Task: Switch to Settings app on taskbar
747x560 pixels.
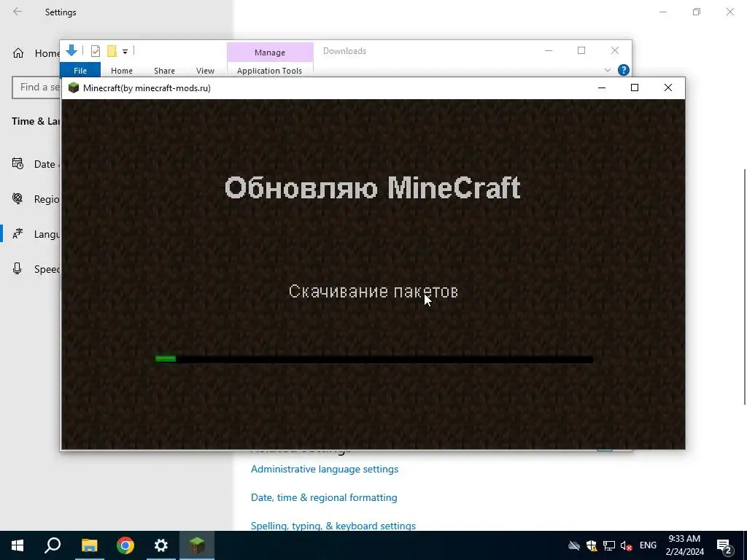Action: [161, 545]
